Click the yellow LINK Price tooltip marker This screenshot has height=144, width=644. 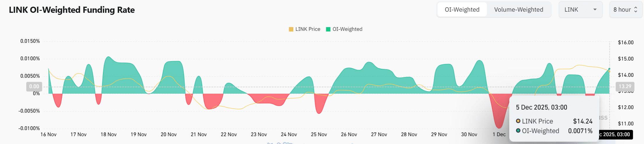pyautogui.click(x=518, y=121)
